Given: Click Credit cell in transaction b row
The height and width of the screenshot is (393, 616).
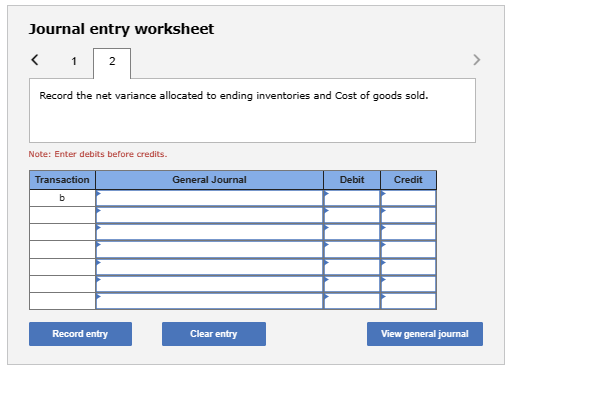Looking at the screenshot, I should [409, 198].
